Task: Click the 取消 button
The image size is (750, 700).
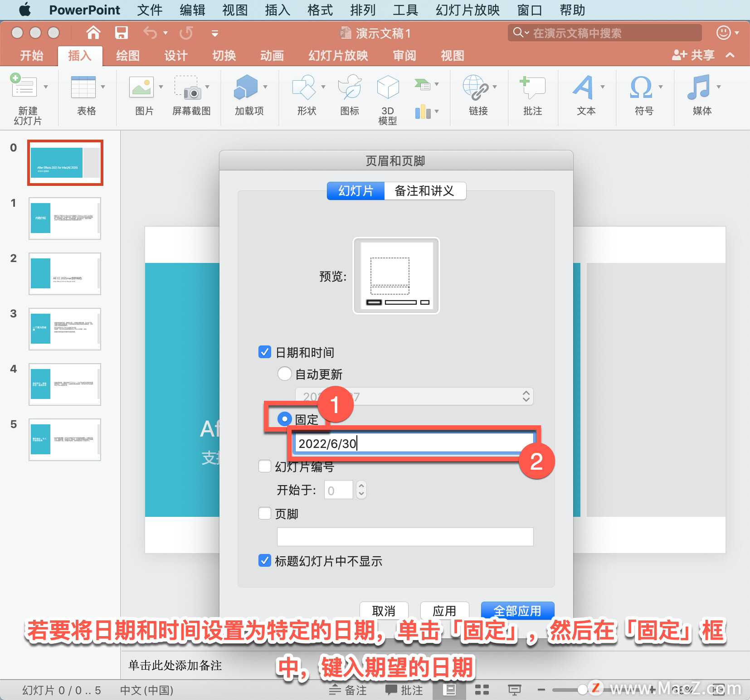Action: (x=384, y=611)
